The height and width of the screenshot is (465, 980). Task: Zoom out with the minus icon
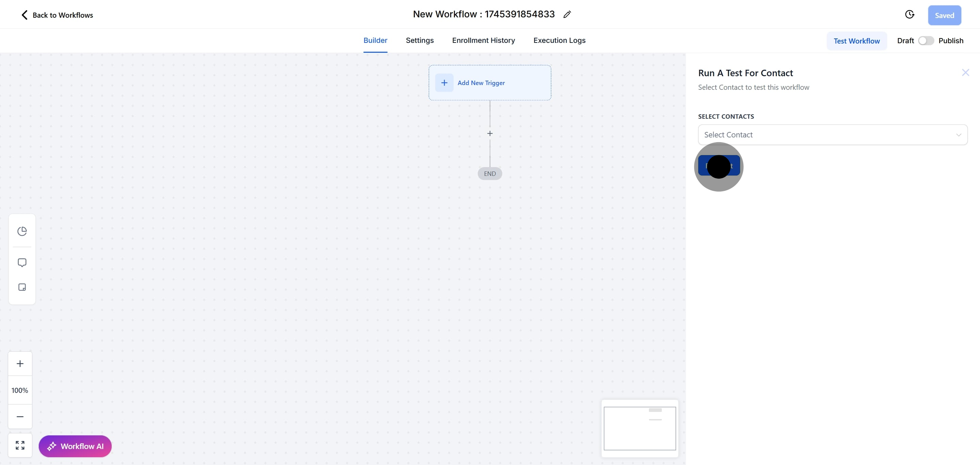[20, 416]
